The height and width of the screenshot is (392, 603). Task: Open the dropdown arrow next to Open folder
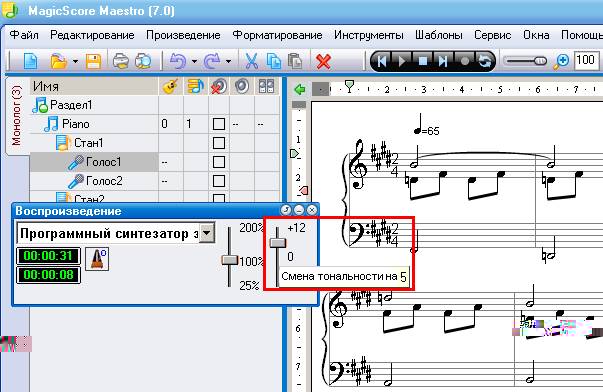(75, 61)
